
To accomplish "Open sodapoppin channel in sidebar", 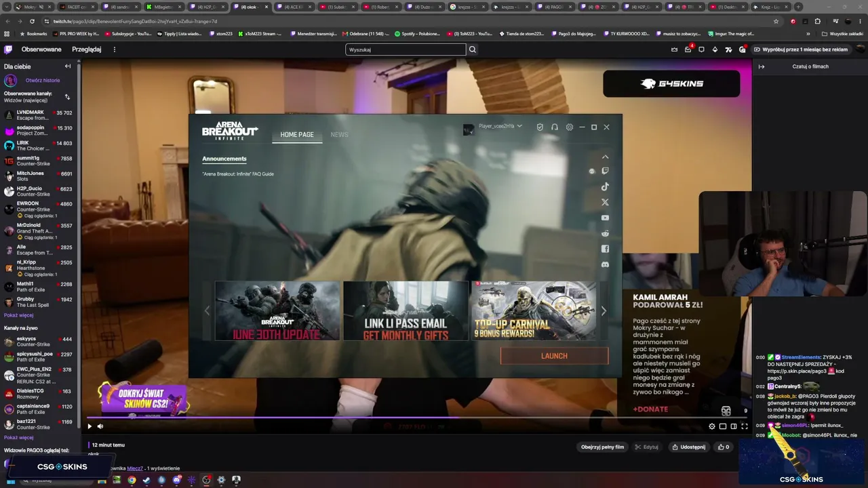I will tap(39, 130).
